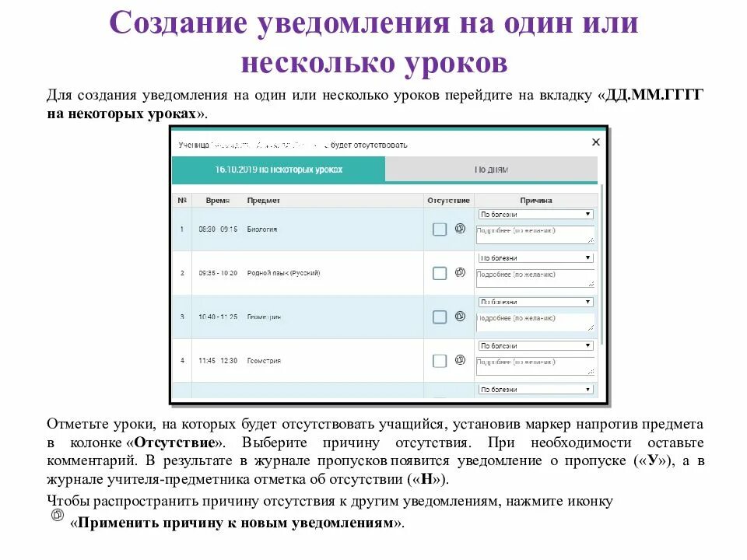Apply the Родной язык reason to new notifications
Screen dimensions: 747x560
460,272
